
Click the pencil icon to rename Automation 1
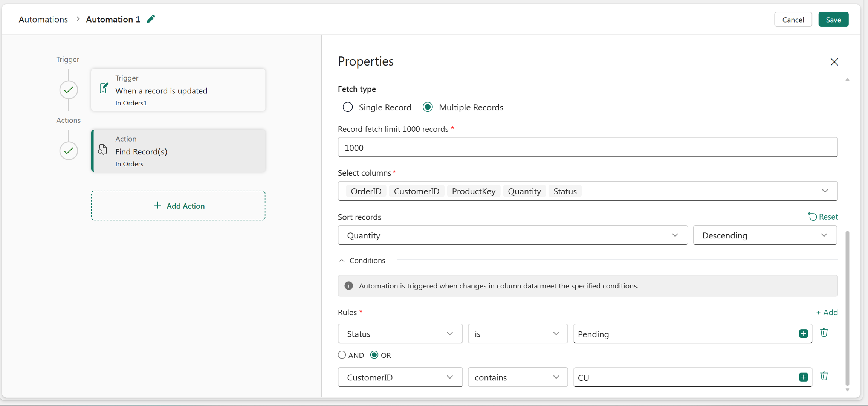151,19
